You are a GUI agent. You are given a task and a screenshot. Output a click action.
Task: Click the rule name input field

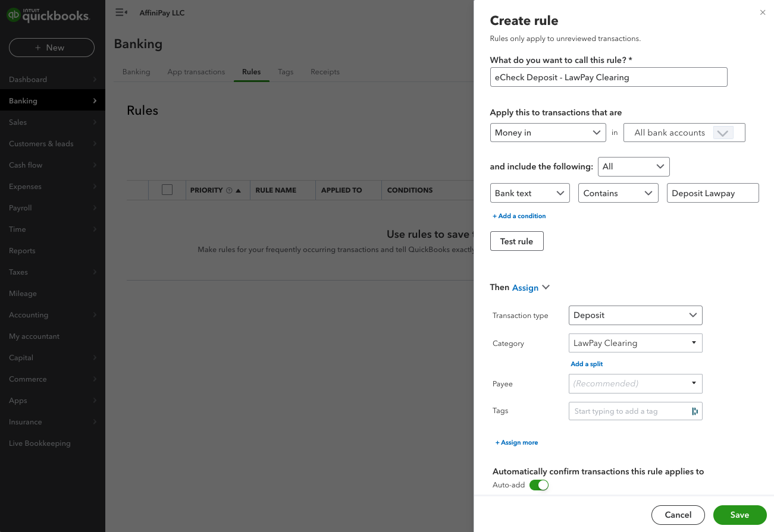tap(608, 77)
